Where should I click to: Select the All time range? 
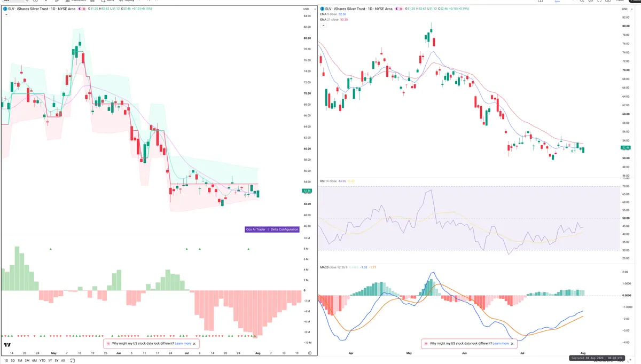click(x=63, y=361)
